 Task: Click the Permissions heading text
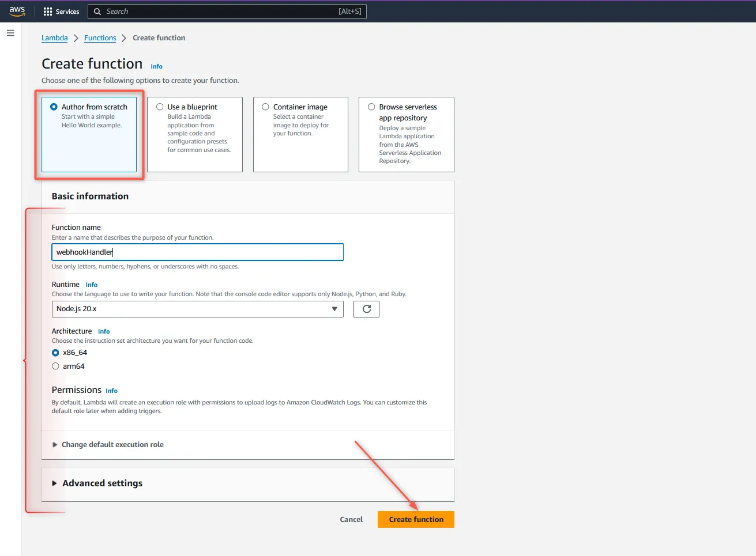77,390
